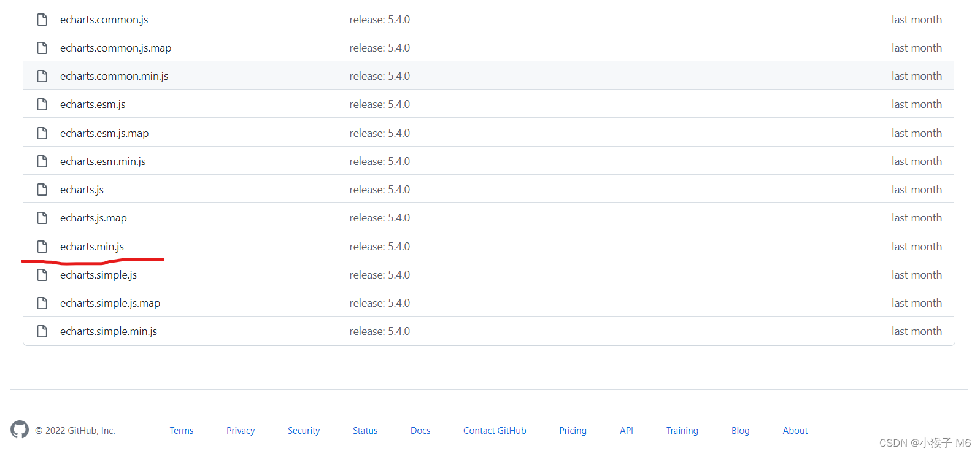Open the Privacy footer link
The height and width of the screenshot is (454, 980).
(x=241, y=431)
